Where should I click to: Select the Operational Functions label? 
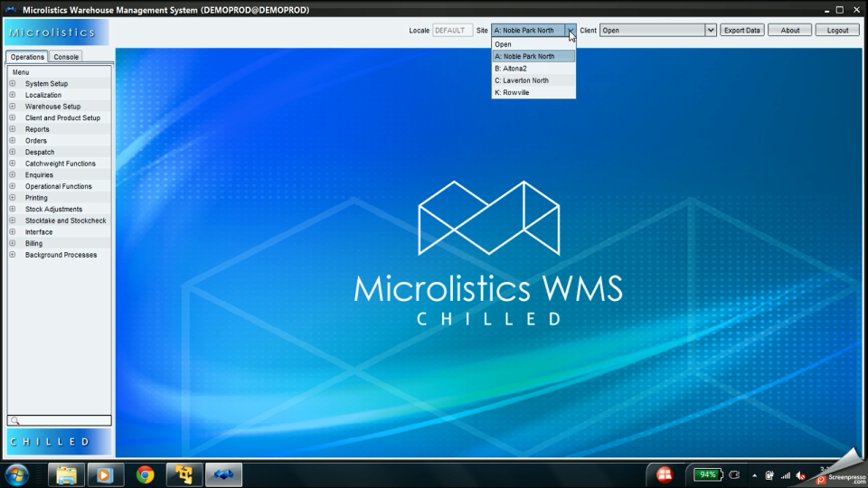pyautogui.click(x=58, y=186)
